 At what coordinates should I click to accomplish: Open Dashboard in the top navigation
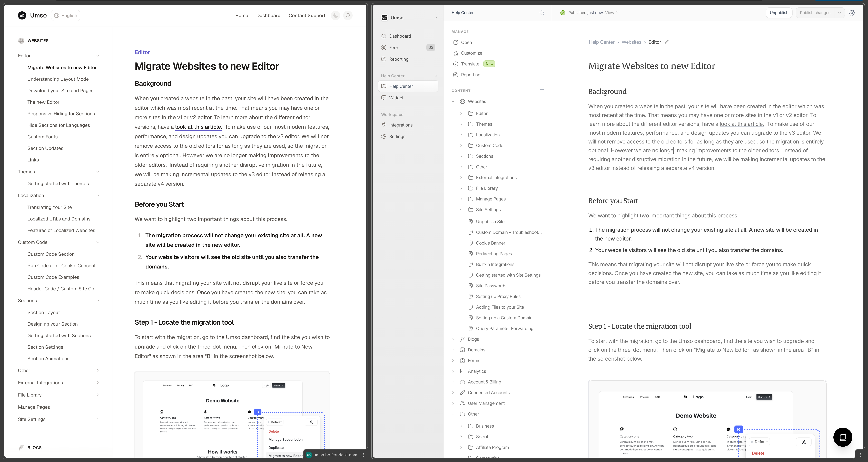[x=268, y=15]
